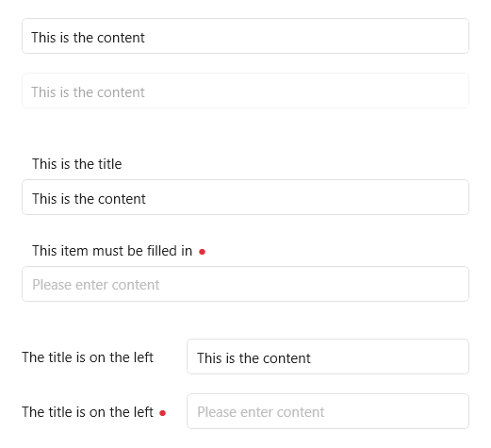Click the bottom right 'Please enter content' input
Screen dimensions: 491x448
[x=328, y=411]
